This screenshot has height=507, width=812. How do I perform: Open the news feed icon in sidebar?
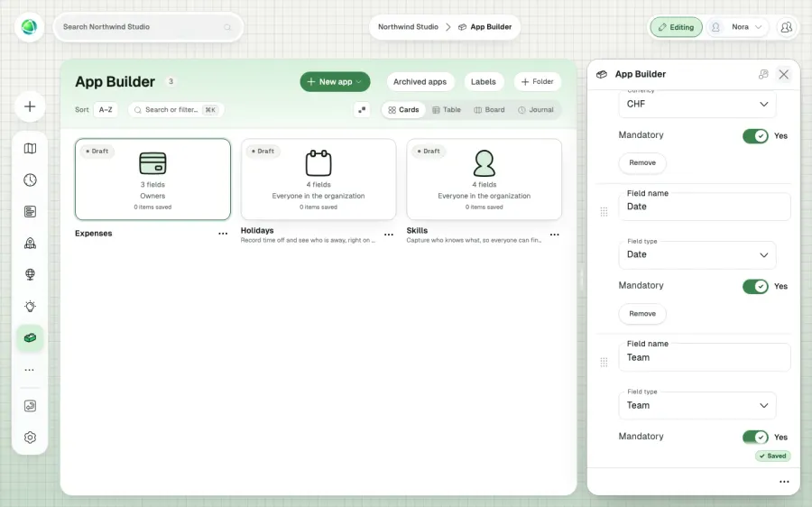(30, 212)
